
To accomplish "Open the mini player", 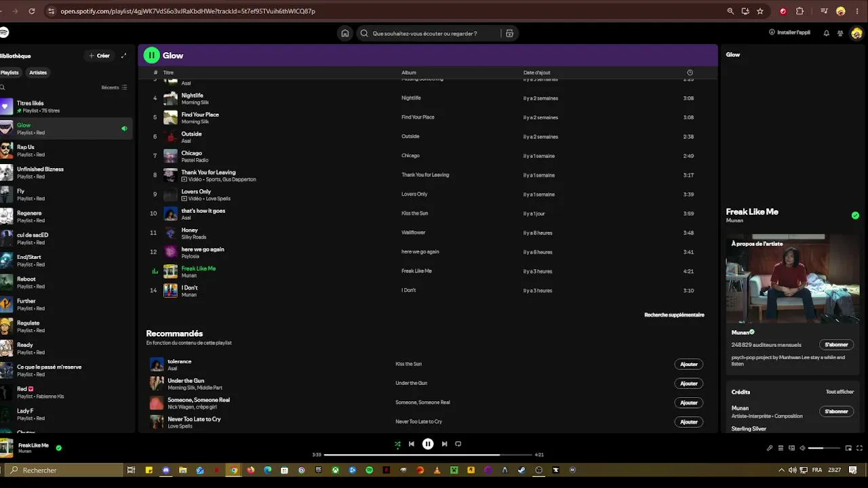I will coord(848,448).
